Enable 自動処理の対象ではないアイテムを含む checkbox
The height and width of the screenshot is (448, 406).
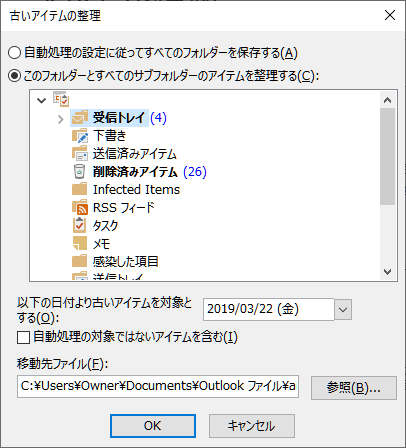coord(23,337)
